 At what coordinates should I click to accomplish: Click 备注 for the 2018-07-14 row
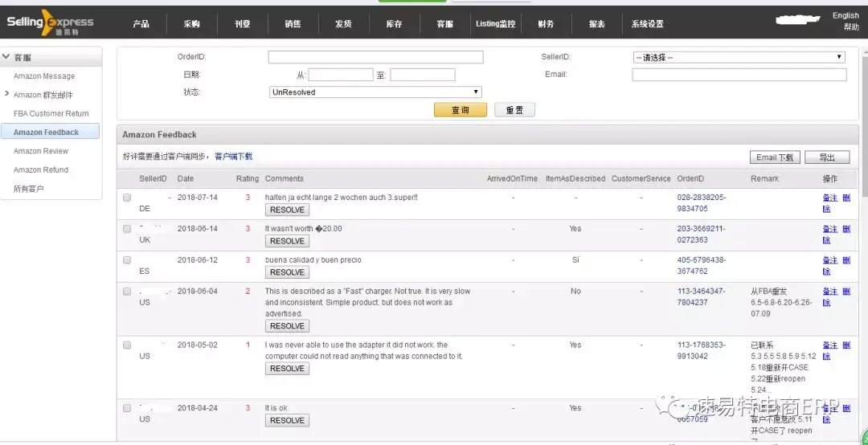[x=829, y=198]
